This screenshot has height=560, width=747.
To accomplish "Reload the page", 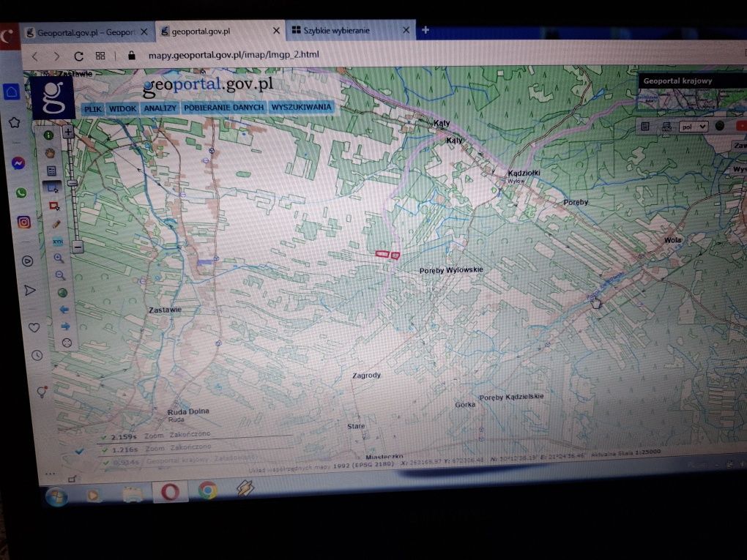I will tap(78, 56).
